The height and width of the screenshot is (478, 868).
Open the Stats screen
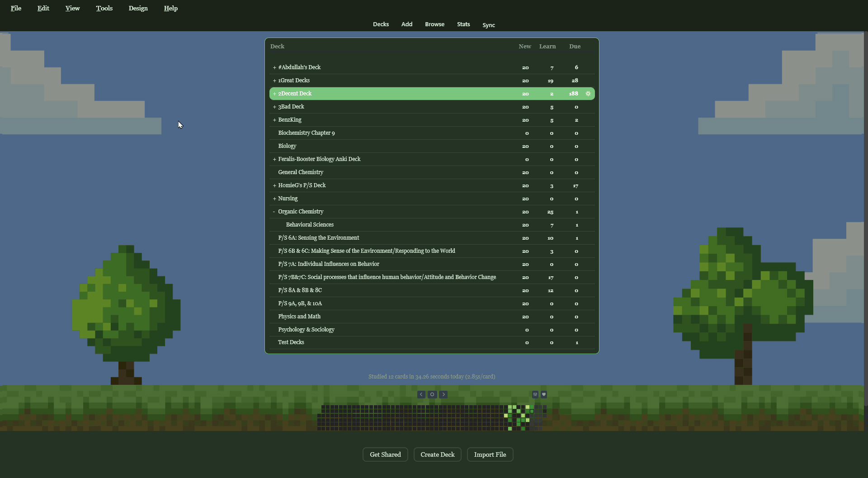(463, 24)
